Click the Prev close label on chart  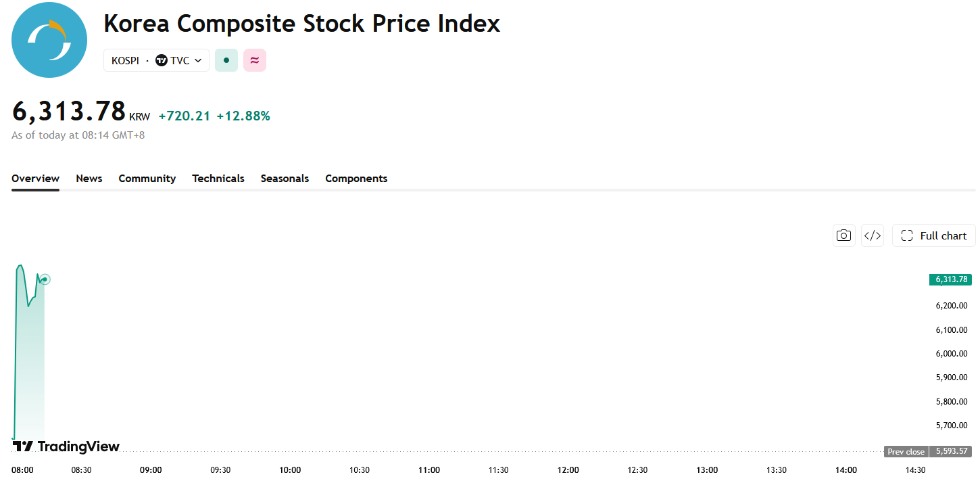(906, 451)
